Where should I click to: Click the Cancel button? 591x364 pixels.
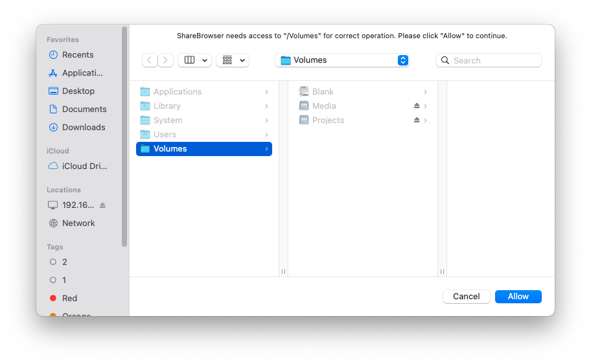466,297
